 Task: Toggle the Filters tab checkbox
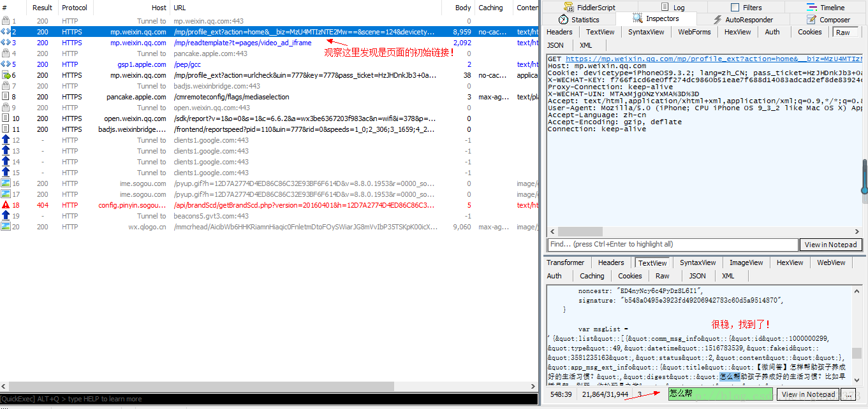[734, 8]
